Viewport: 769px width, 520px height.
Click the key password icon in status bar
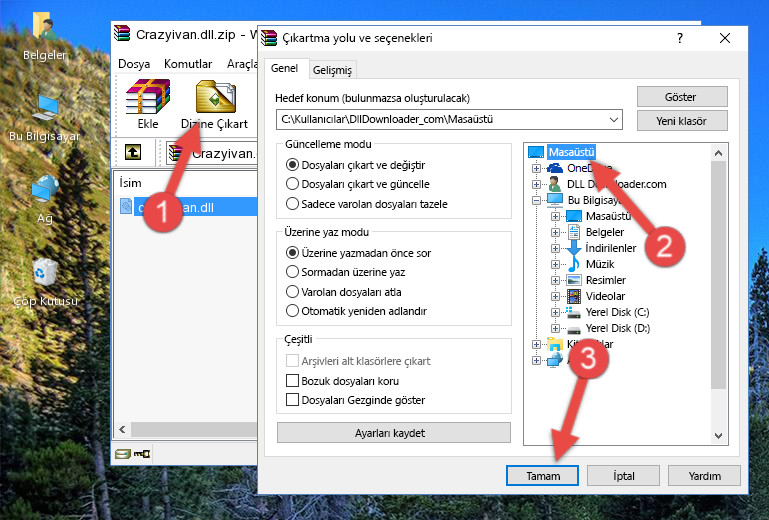142,454
